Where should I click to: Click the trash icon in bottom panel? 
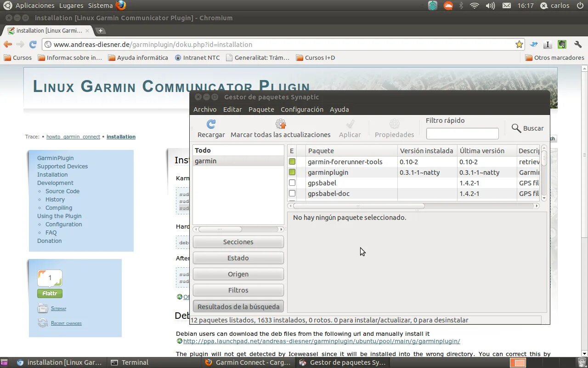[x=582, y=362]
